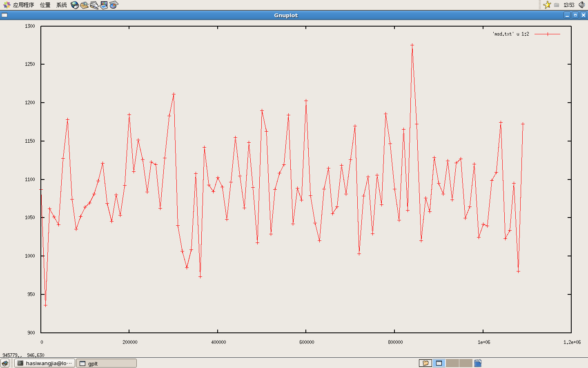Click the x-axis label 600000
The image size is (588, 368).
coord(307,342)
